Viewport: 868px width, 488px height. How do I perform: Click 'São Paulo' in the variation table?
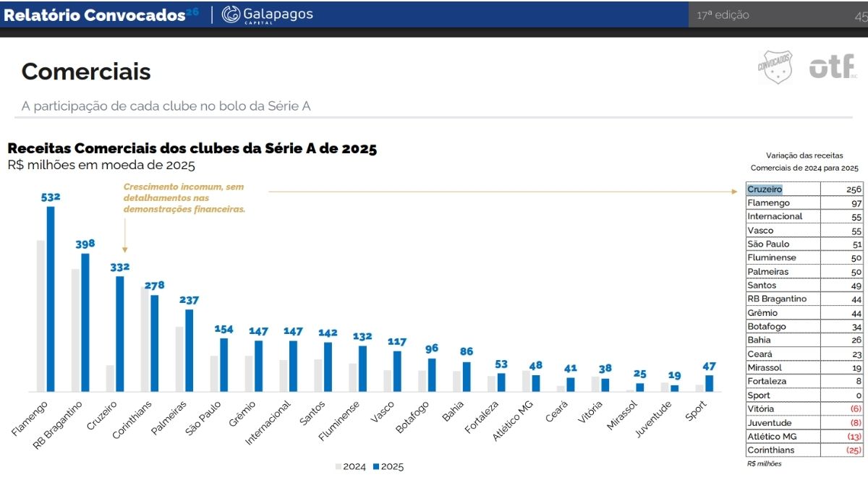[768, 244]
